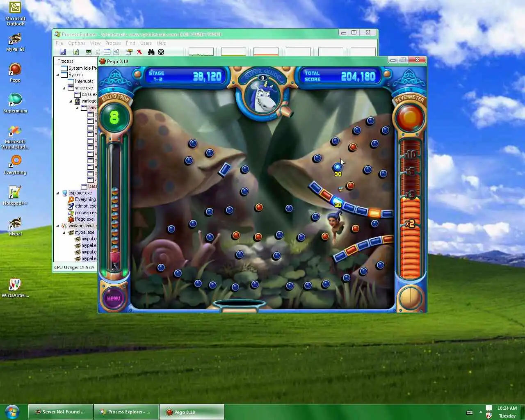Select System Idle Process row
This screenshot has height=420, width=525.
point(79,68)
